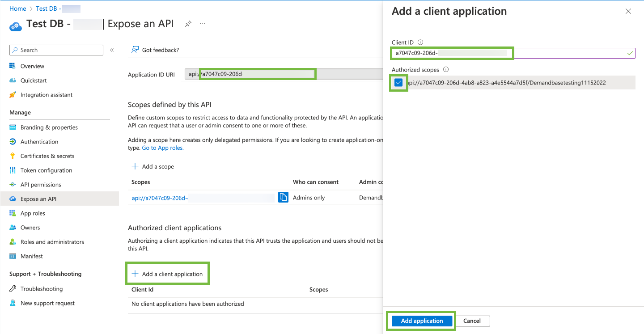Collapse the sidebar with the double chevron
The width and height of the screenshot is (644, 334).
pyautogui.click(x=112, y=50)
